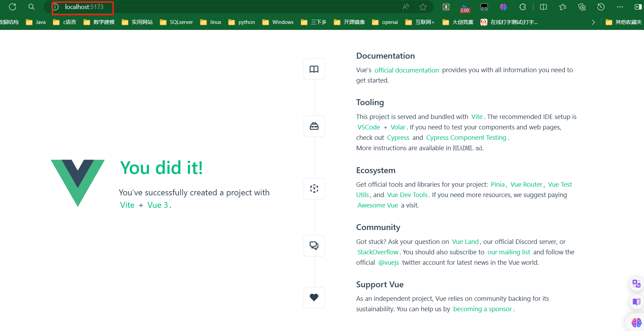Open the @vuejs twitter link

[388, 263]
